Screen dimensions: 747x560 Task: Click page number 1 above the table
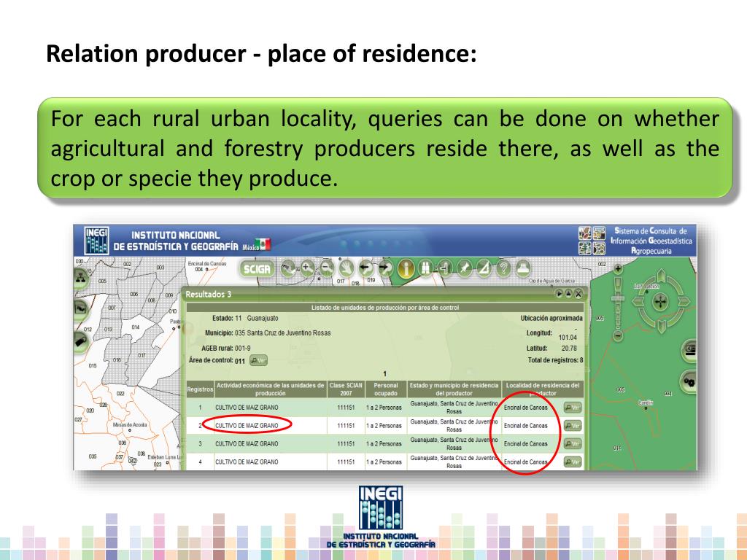[384, 374]
